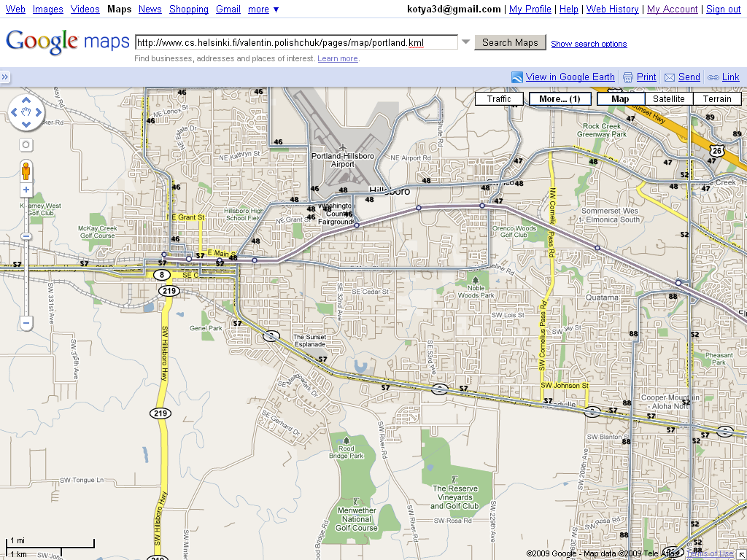Open Show search options link
The width and height of the screenshot is (747, 560).
[x=589, y=44]
